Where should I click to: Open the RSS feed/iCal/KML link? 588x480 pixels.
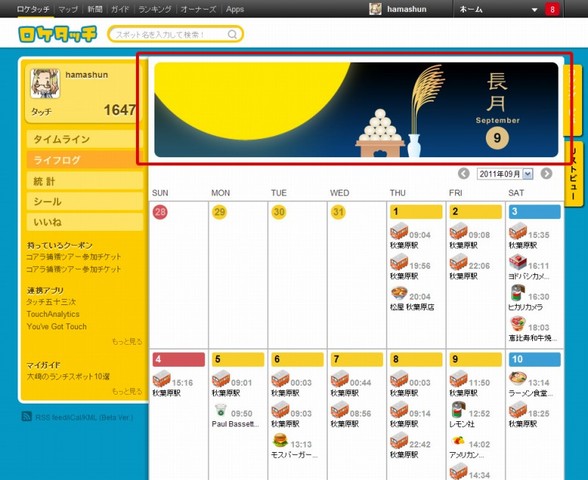point(84,417)
